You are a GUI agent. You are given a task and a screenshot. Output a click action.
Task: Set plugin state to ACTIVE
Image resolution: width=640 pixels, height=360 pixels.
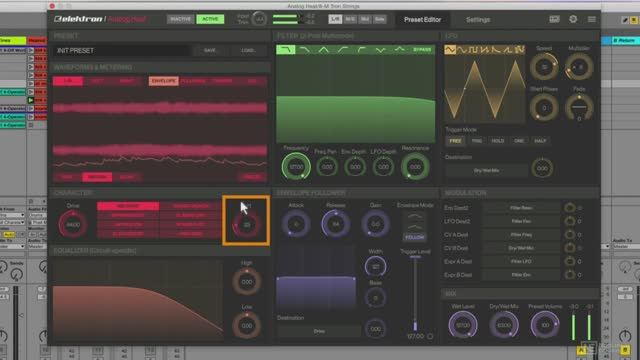pyautogui.click(x=210, y=19)
